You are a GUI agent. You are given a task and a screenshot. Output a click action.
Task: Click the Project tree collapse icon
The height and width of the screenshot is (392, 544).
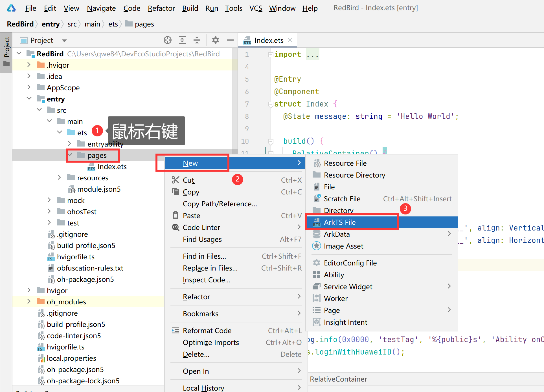pos(197,40)
